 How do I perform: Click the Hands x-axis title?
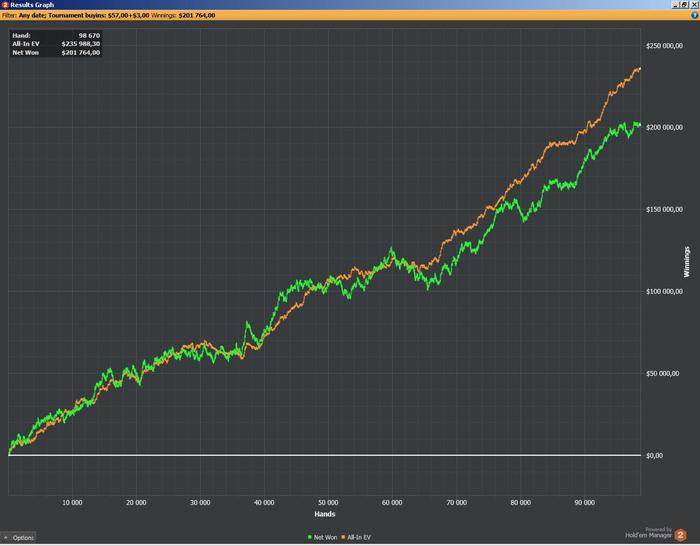[x=325, y=514]
